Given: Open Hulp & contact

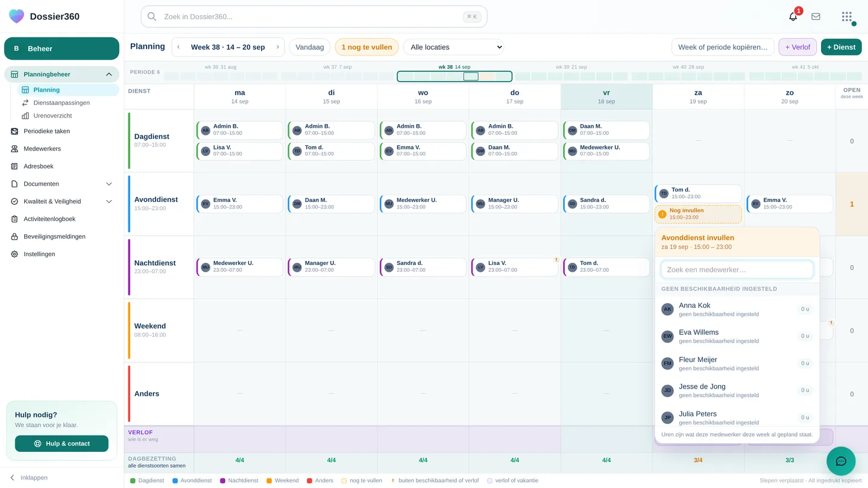Looking at the screenshot, I should (x=61, y=443).
